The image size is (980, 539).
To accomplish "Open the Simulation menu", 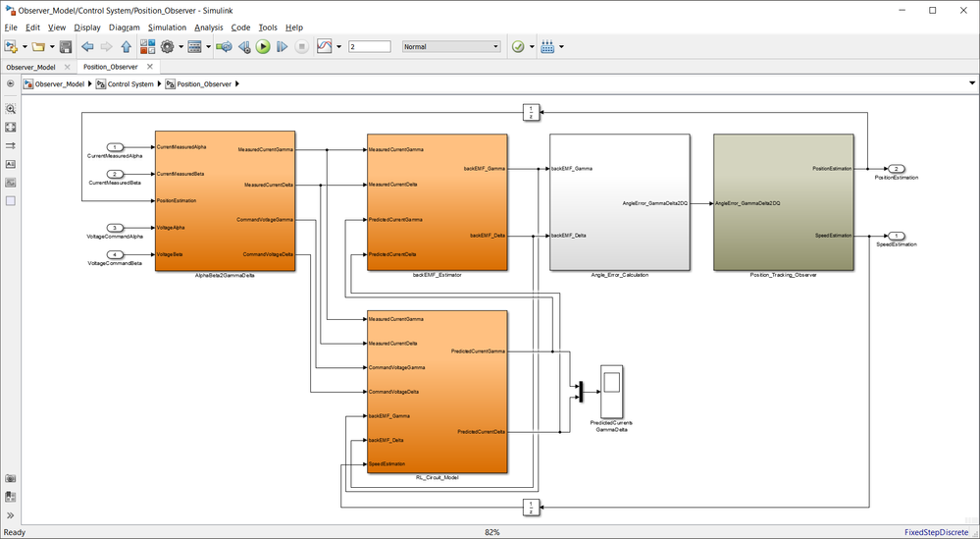I will pos(167,27).
